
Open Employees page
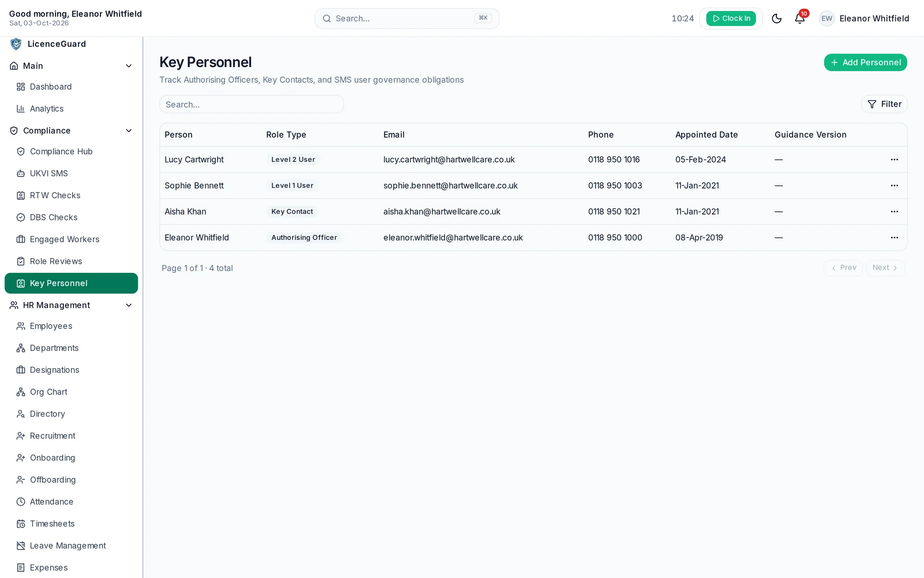(71, 326)
